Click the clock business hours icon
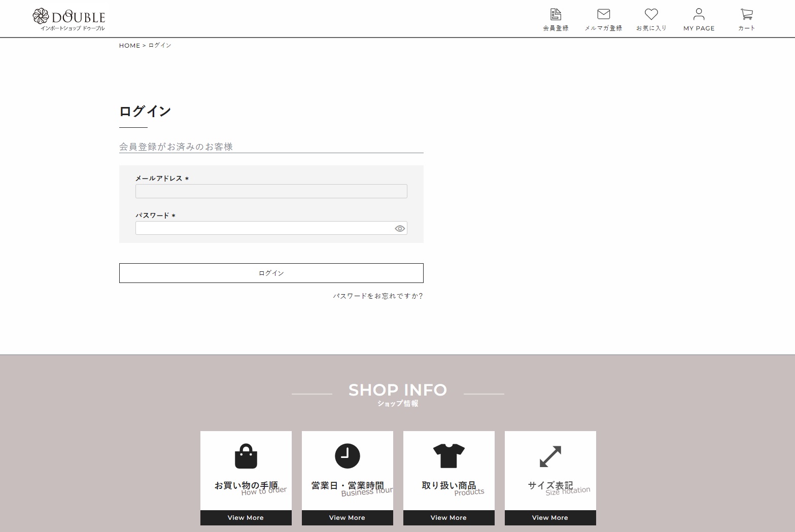Image resolution: width=795 pixels, height=532 pixels. [x=348, y=456]
